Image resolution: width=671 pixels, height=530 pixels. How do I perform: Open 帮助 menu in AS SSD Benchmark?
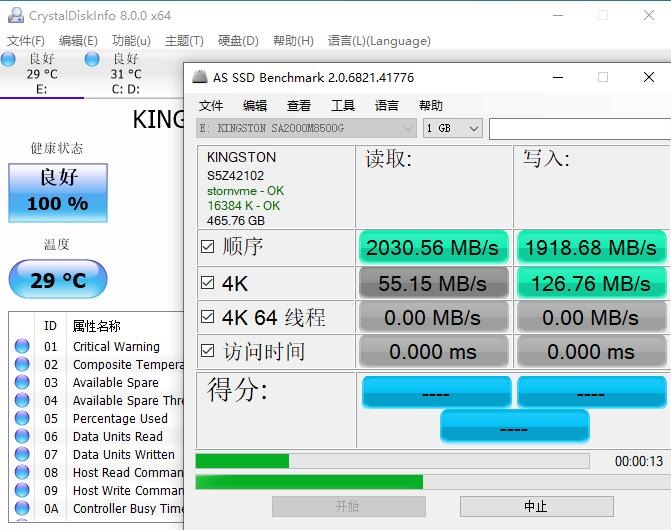pos(431,105)
